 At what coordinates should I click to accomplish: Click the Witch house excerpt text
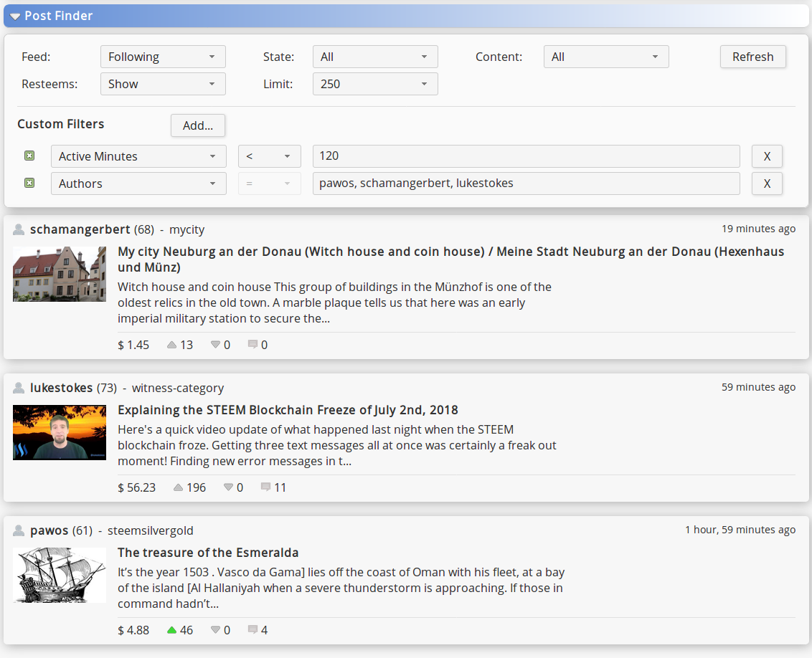tap(334, 303)
